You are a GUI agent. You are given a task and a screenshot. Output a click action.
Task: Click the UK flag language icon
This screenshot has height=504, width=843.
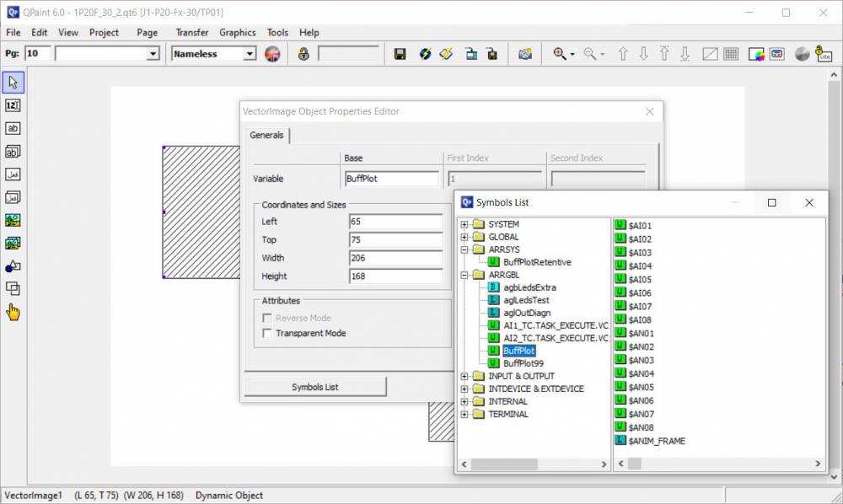click(x=272, y=54)
